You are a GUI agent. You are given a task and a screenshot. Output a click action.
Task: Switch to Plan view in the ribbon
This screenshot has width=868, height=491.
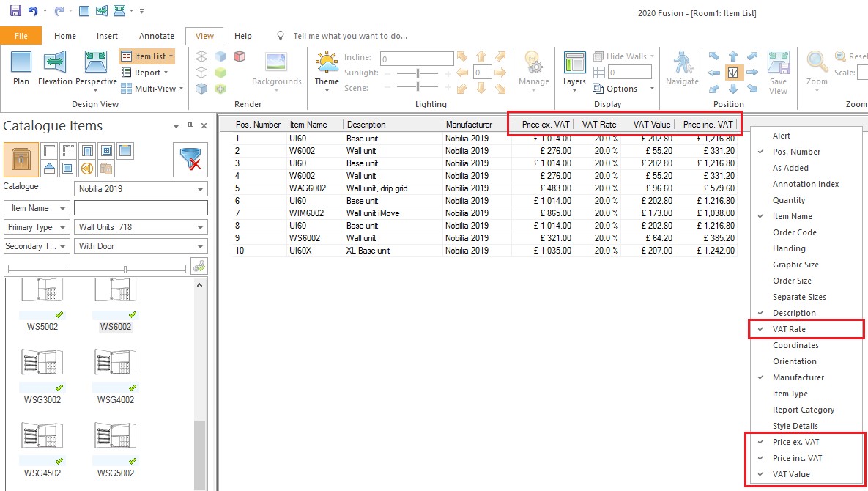coord(21,69)
